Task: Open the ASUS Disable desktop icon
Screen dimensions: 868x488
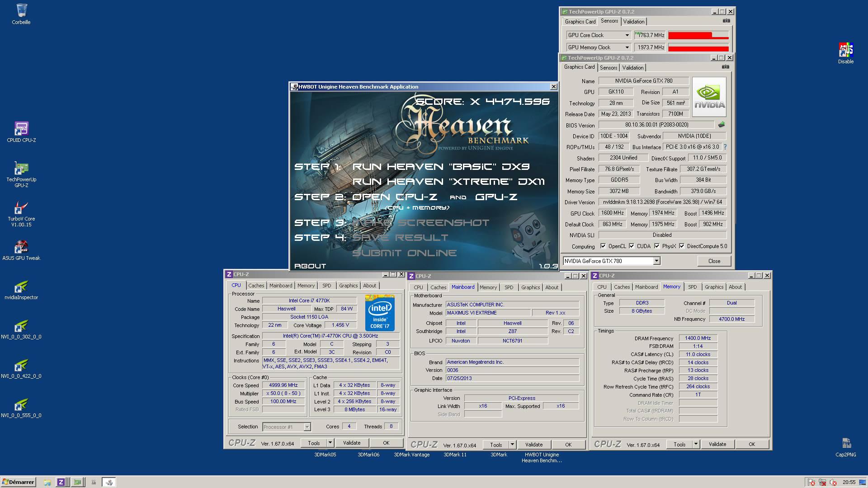Action: point(846,53)
